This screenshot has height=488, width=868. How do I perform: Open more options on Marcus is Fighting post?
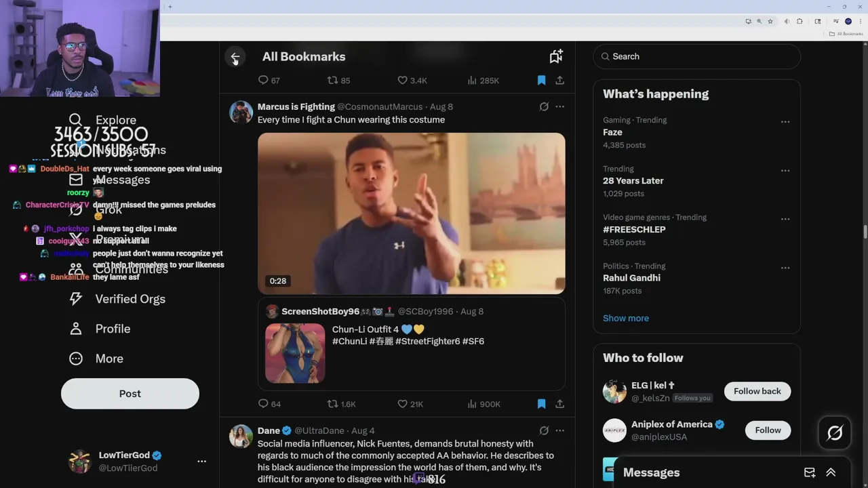[x=559, y=106]
